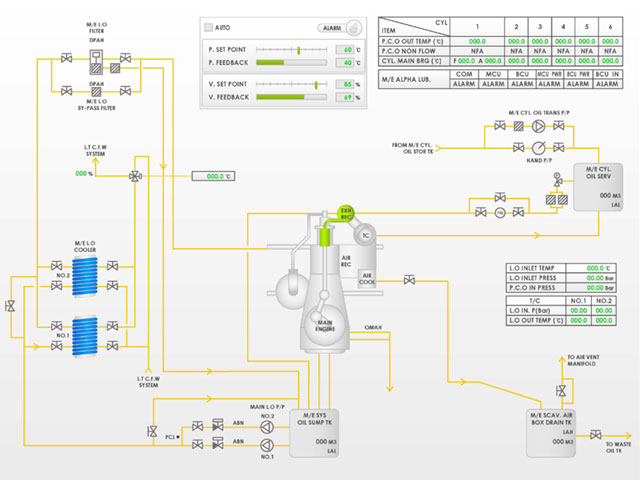Image resolution: width=640 pixels, height=480 pixels.
Task: Click the AIR COOL unit
Action: [x=367, y=278]
